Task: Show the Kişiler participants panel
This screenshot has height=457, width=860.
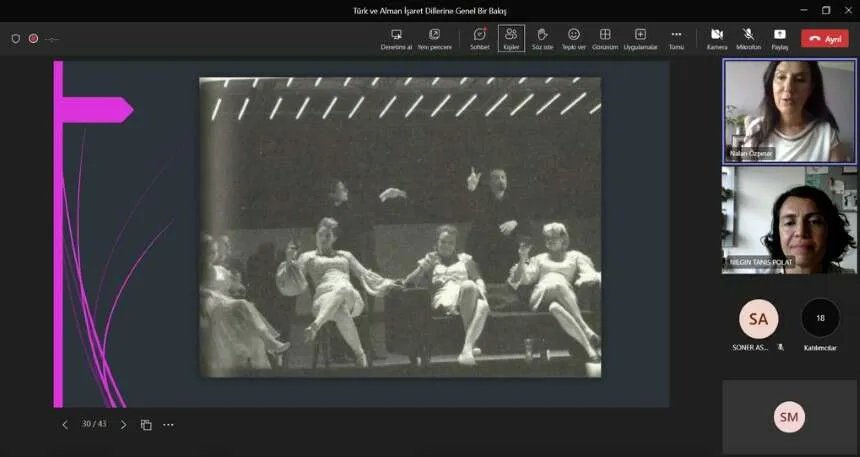Action: click(511, 35)
